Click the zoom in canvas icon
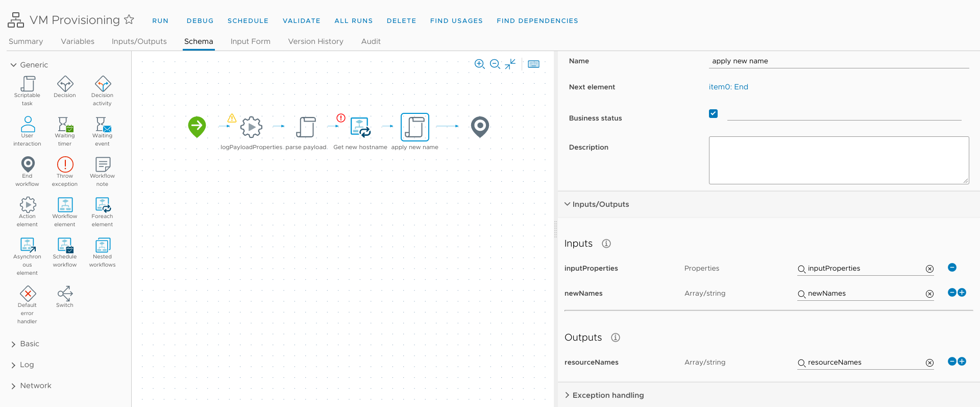The width and height of the screenshot is (980, 407). 479,64
